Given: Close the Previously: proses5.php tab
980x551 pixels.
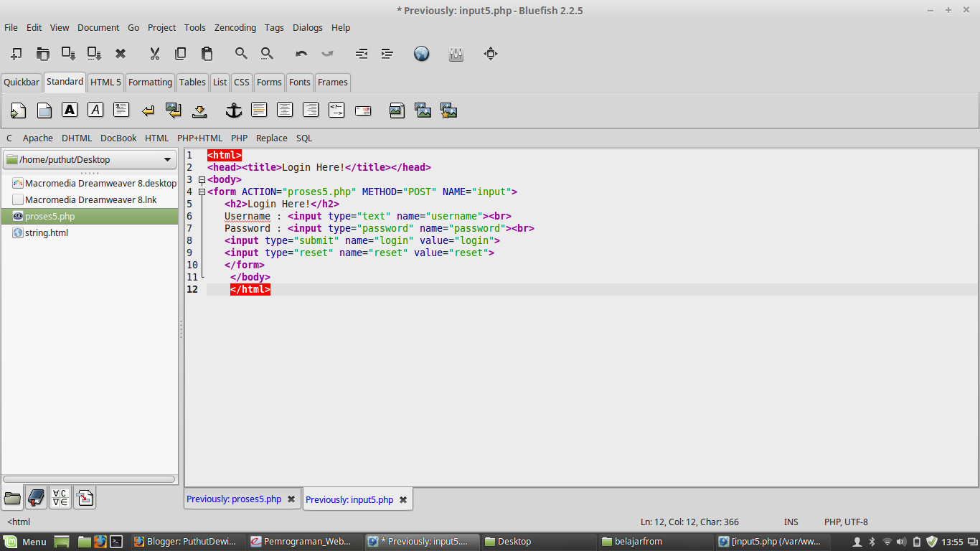Looking at the screenshot, I should tap(291, 499).
